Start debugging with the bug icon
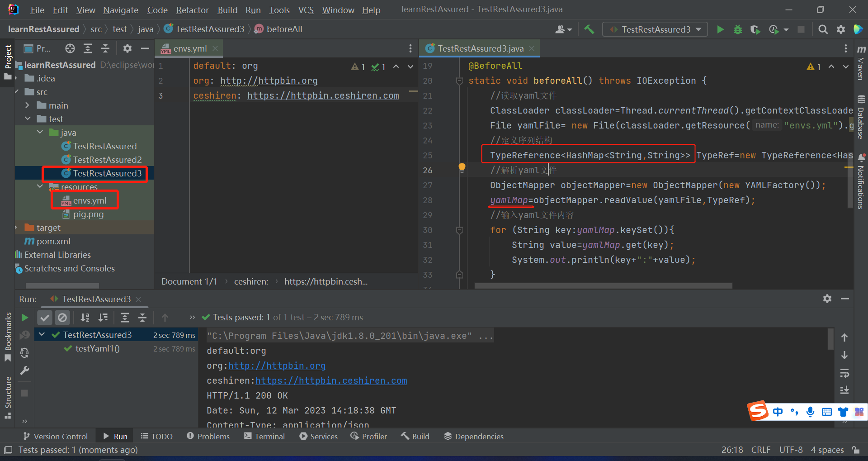The width and height of the screenshot is (868, 461). click(738, 29)
